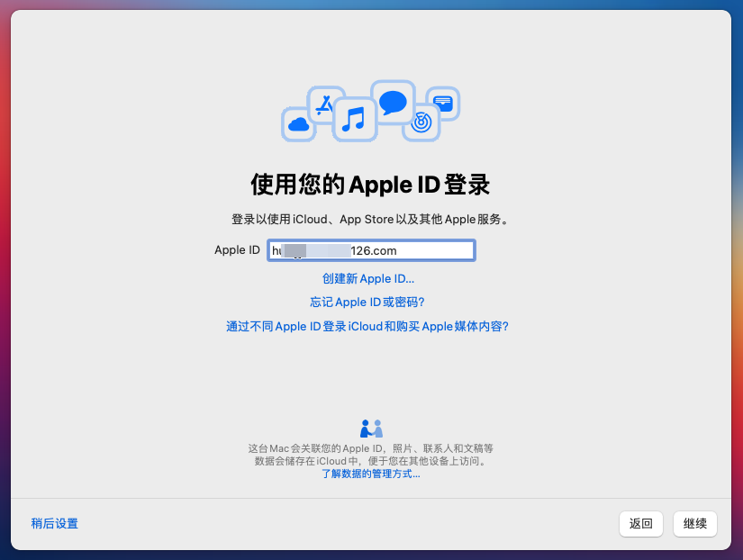
Task: Click the Find My radar icon
Action: click(421, 122)
